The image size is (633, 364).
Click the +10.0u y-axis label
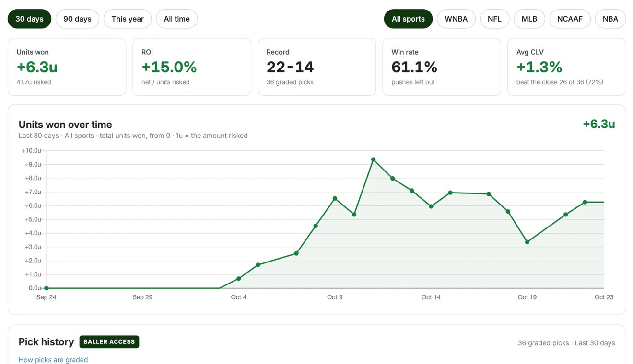click(x=31, y=150)
